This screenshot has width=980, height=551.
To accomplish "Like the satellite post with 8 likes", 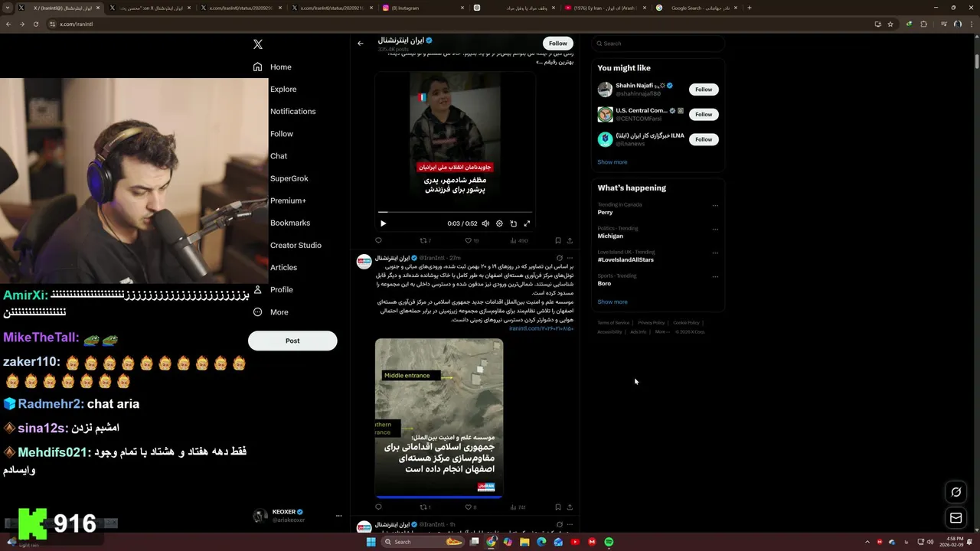I will pos(471,507).
